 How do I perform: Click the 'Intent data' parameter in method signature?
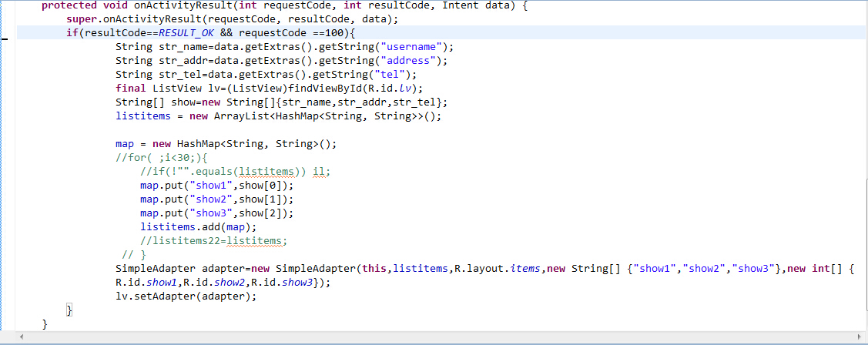tap(477, 5)
